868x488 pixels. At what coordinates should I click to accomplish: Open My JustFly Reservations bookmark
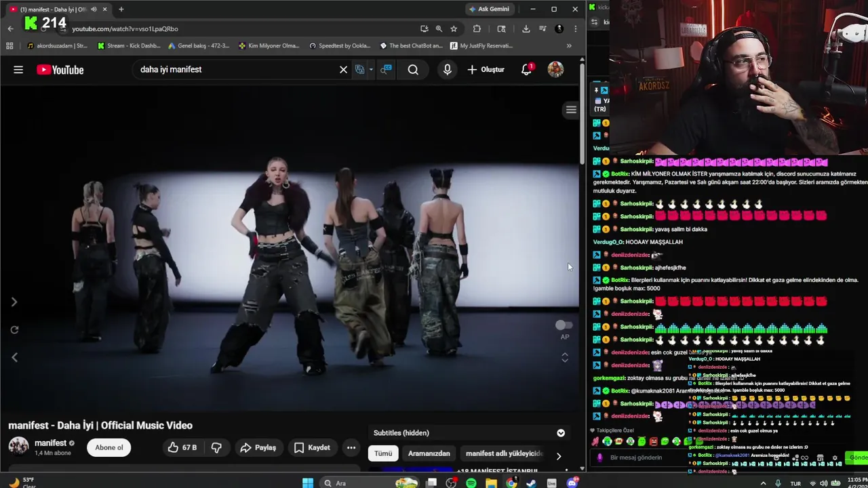pos(480,46)
